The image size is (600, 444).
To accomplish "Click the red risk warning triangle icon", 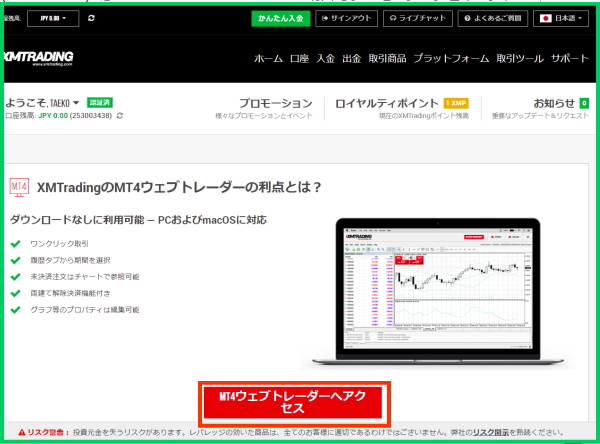I will click(21, 433).
